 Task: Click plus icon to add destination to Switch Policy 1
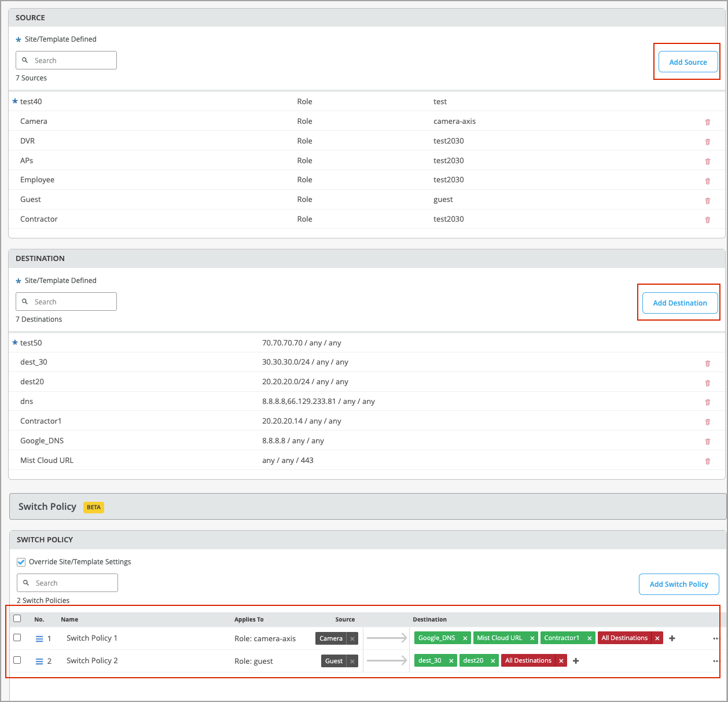coord(672,638)
